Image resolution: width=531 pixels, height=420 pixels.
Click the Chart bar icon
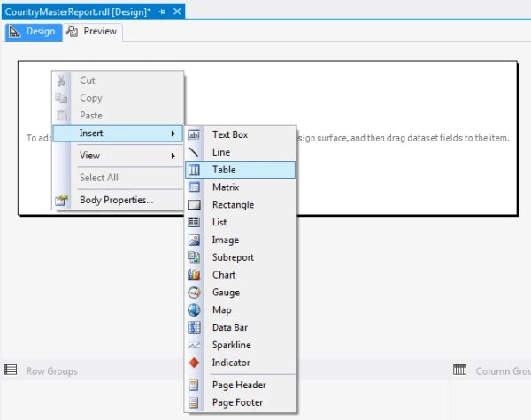point(194,275)
